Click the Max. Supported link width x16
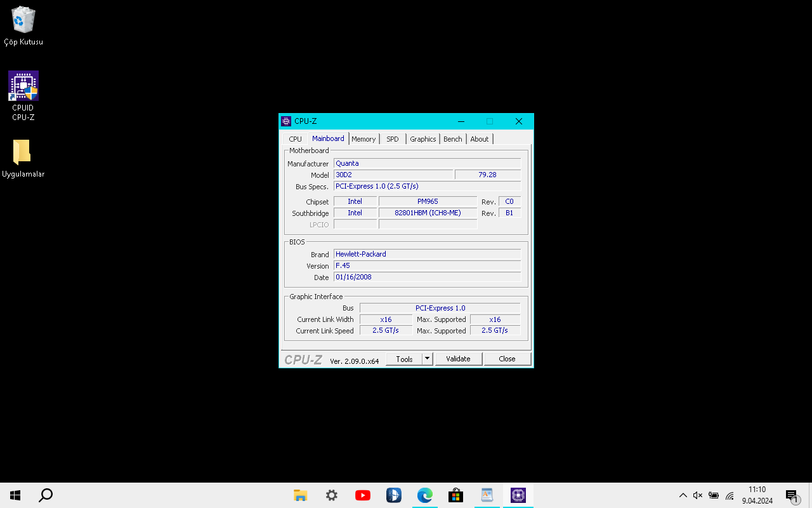Viewport: 812px width, 508px height. [x=495, y=319]
